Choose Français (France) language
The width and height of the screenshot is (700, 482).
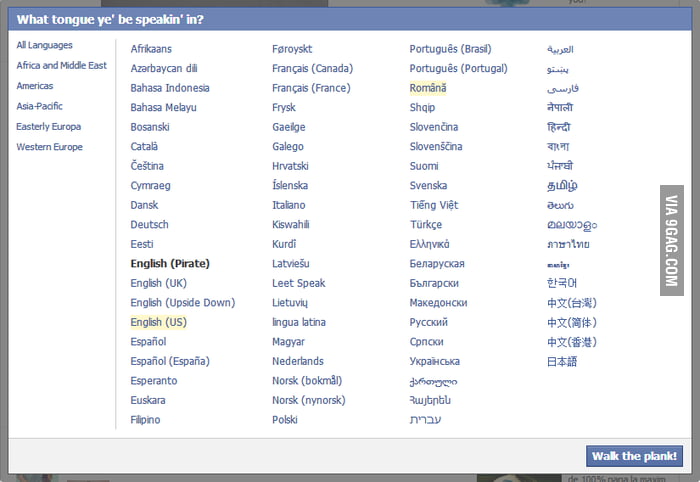point(311,88)
